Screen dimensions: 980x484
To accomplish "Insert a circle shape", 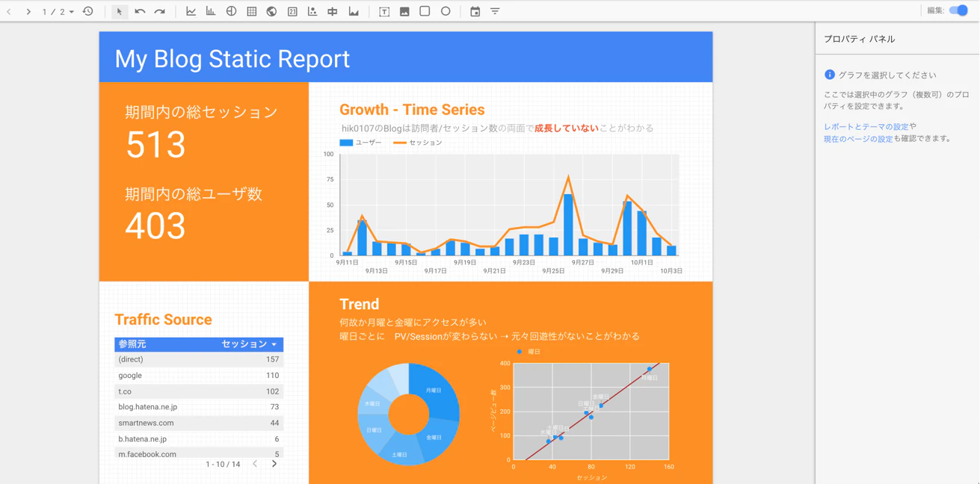I will pyautogui.click(x=446, y=11).
